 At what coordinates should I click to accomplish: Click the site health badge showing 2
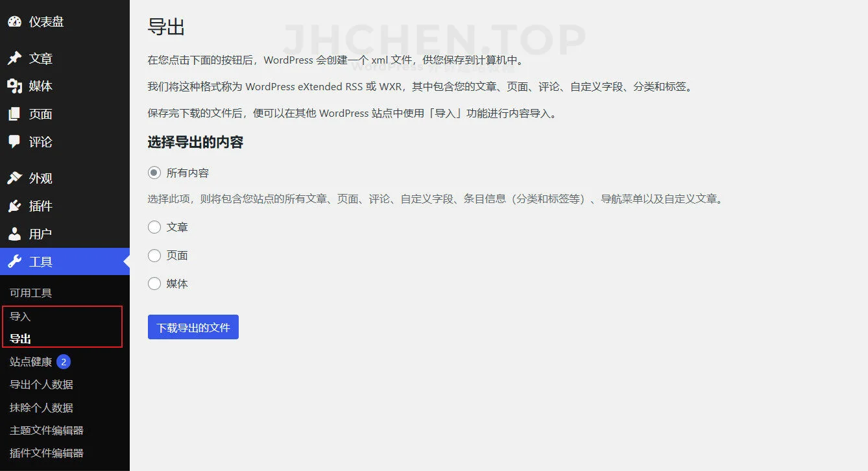click(x=64, y=361)
